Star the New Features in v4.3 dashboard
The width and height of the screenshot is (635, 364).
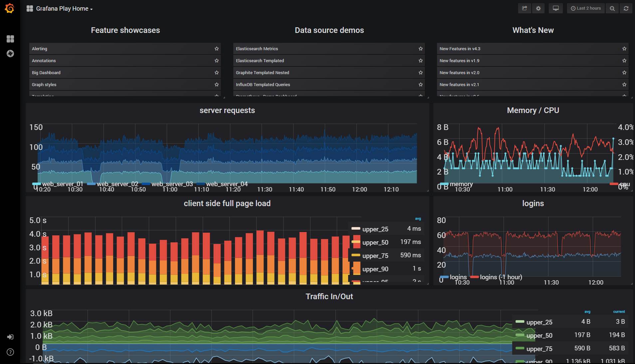[x=624, y=49]
